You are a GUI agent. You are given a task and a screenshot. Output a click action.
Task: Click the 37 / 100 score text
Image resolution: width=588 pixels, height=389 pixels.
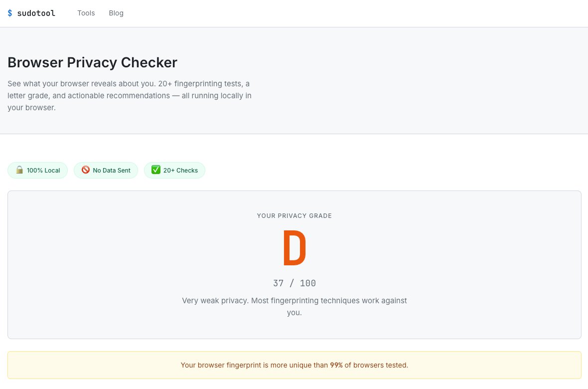(294, 283)
